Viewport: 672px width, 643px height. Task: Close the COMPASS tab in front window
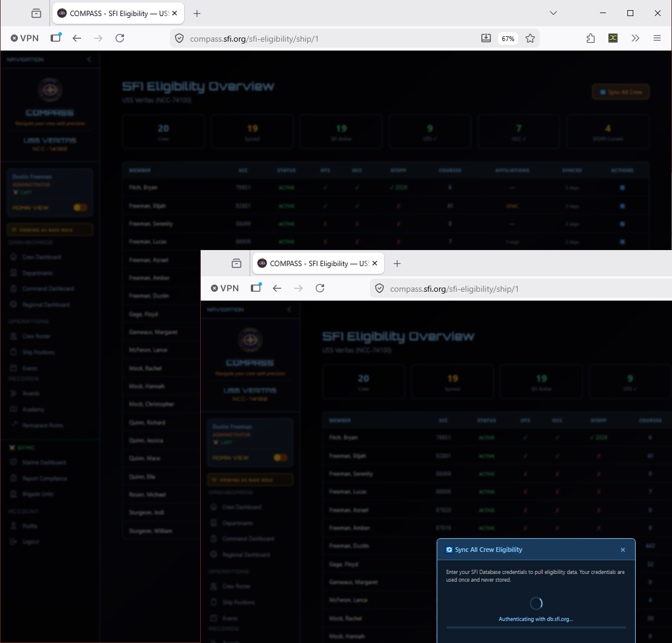pyautogui.click(x=375, y=264)
